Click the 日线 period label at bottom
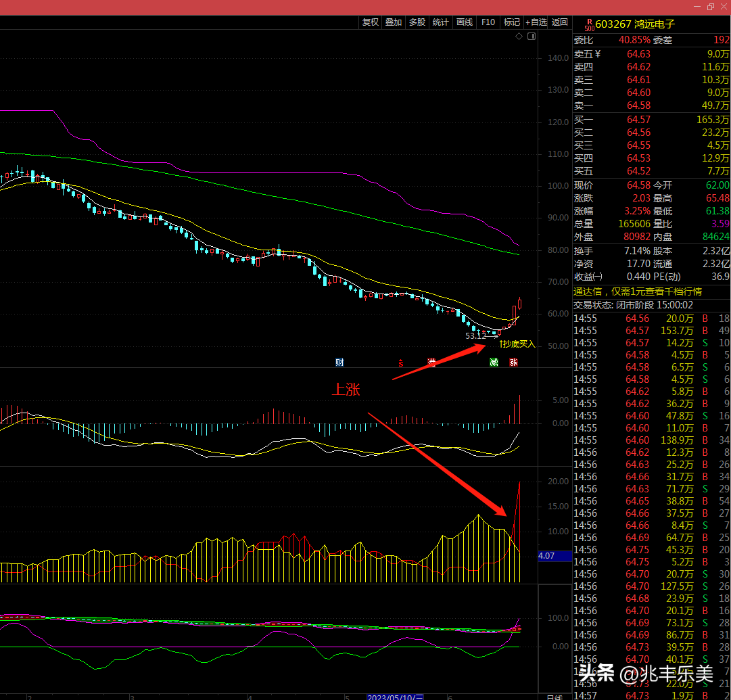731x700 pixels. click(555, 697)
